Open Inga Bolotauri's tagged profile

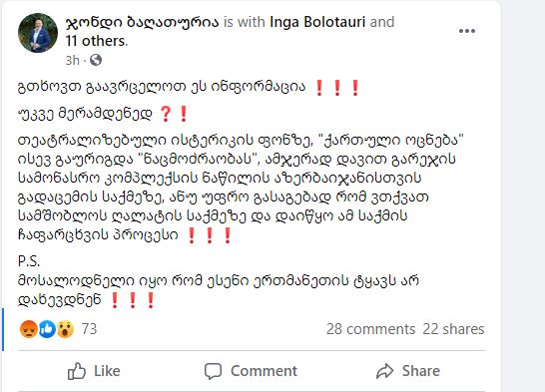pyautogui.click(x=317, y=22)
